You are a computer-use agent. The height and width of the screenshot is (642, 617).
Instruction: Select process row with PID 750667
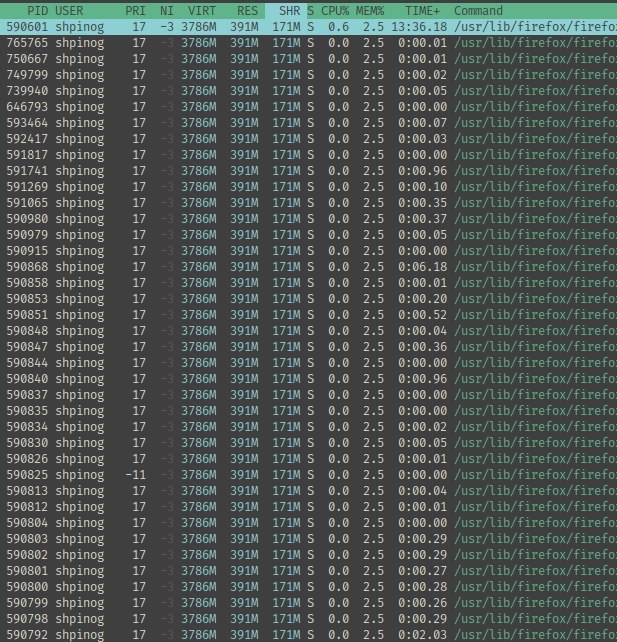[308, 59]
